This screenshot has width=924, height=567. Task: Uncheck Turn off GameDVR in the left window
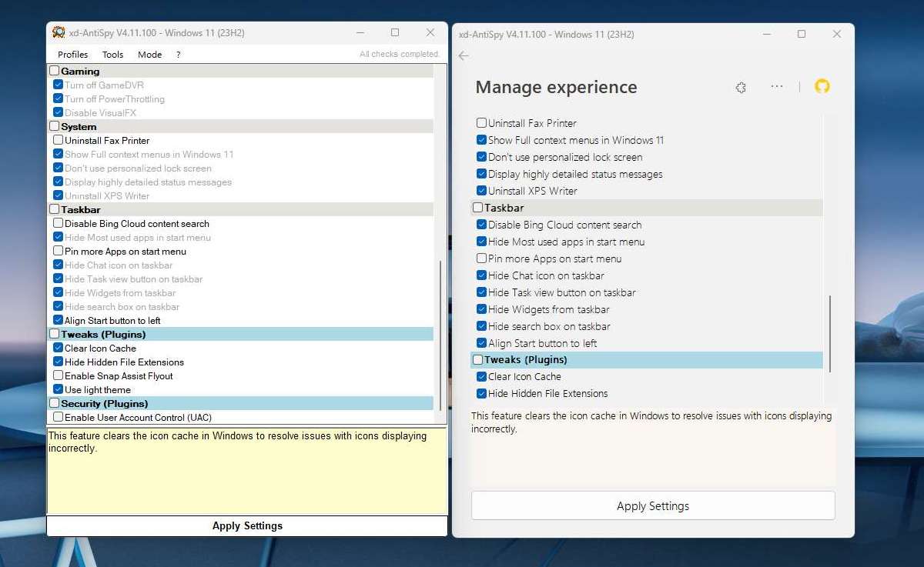(x=59, y=85)
